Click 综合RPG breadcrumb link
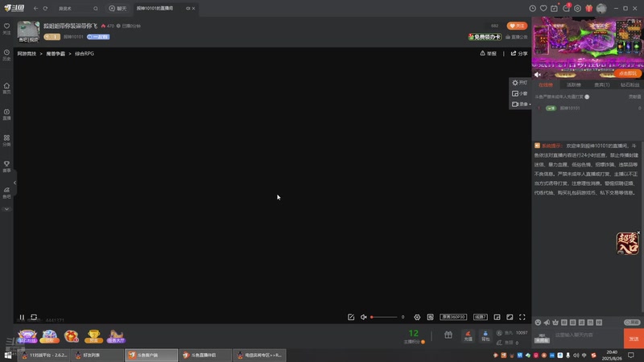This screenshot has height=362, width=644. 85,54
